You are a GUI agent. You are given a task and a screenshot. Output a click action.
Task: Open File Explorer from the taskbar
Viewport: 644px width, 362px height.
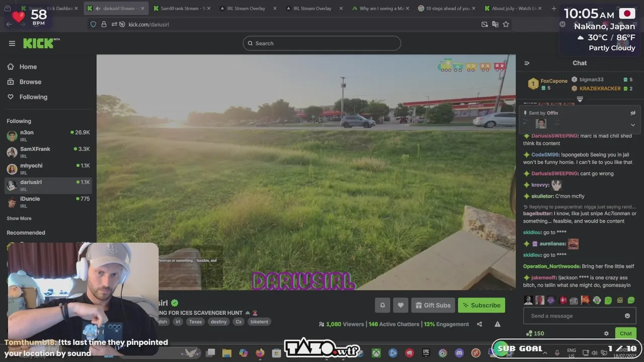coord(226,353)
